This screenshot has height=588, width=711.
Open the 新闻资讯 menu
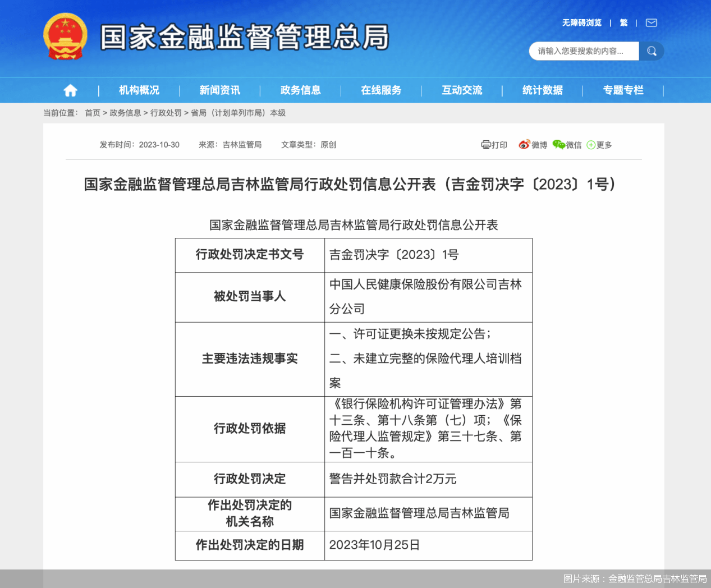(219, 90)
